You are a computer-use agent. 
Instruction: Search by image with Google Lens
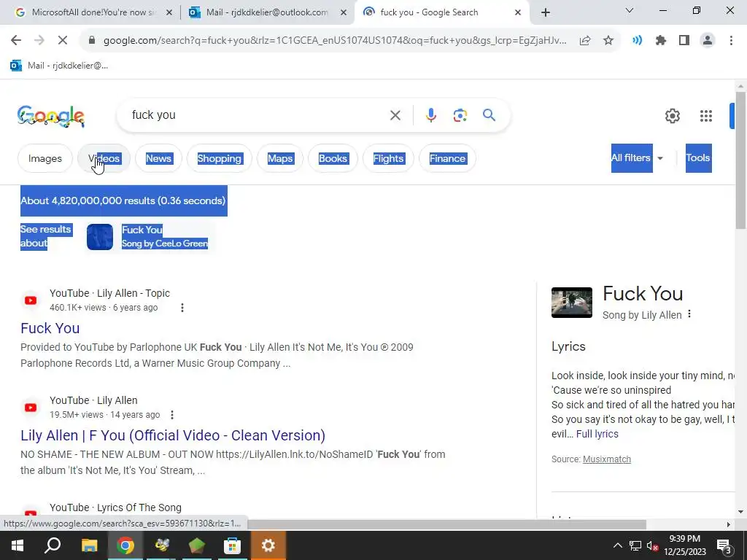coord(460,115)
